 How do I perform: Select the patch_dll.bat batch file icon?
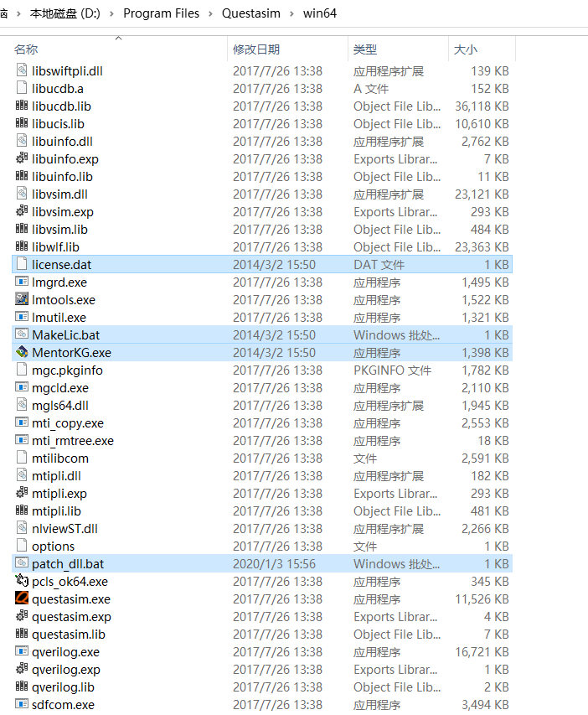click(22, 563)
